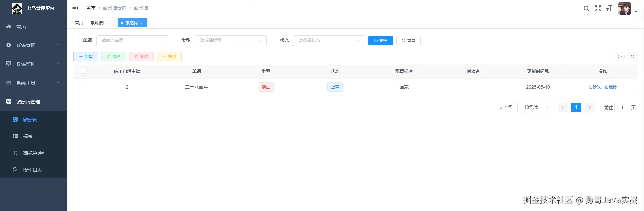Screen dimensions: 644x211
Task: Check the row for 二十八画生
Action: [83, 87]
